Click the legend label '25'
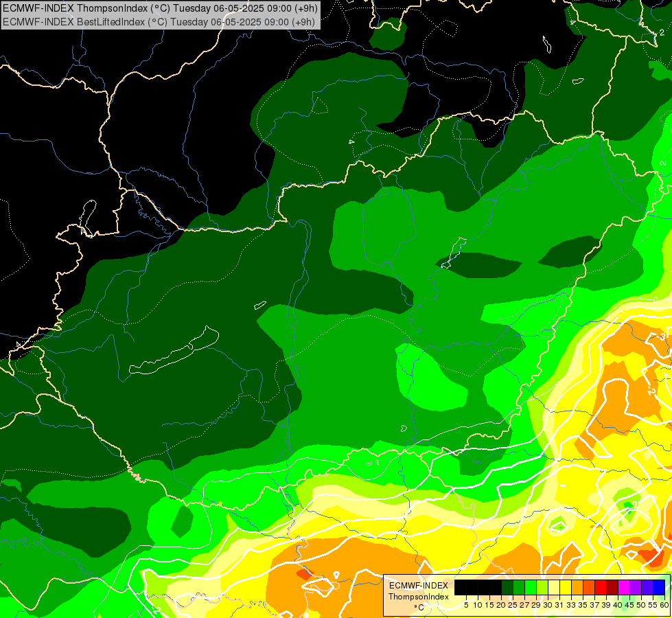Viewport: 672px width, 618px height. 513,605
